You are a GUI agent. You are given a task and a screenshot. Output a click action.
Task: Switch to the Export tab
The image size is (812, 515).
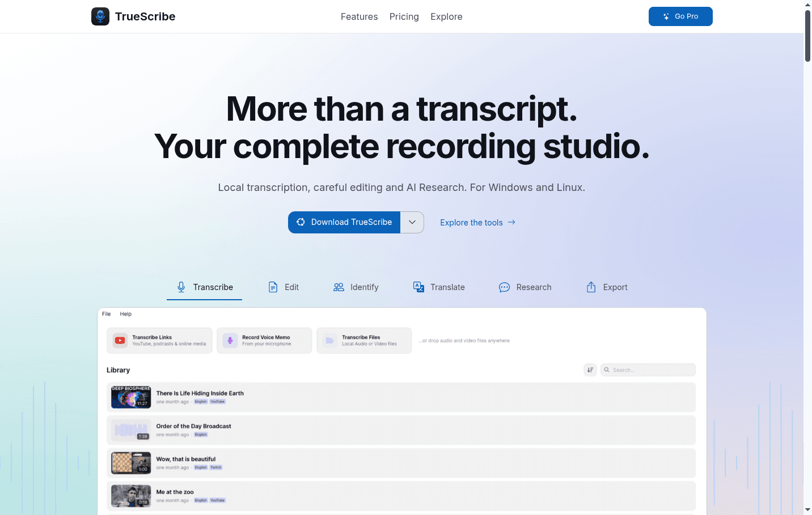coord(607,287)
